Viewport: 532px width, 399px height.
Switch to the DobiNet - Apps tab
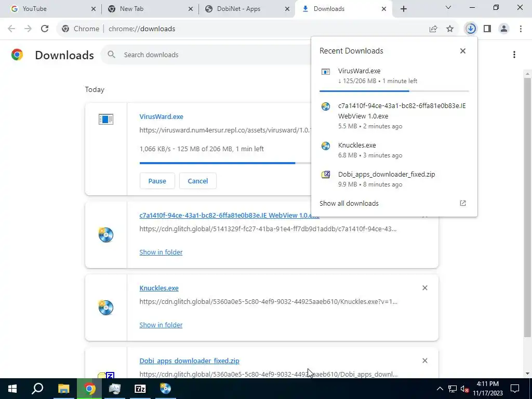click(x=247, y=9)
